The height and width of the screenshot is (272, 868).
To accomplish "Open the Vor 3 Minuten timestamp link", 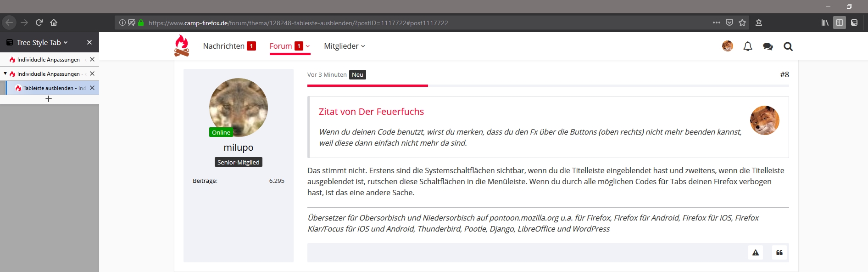I will (327, 75).
